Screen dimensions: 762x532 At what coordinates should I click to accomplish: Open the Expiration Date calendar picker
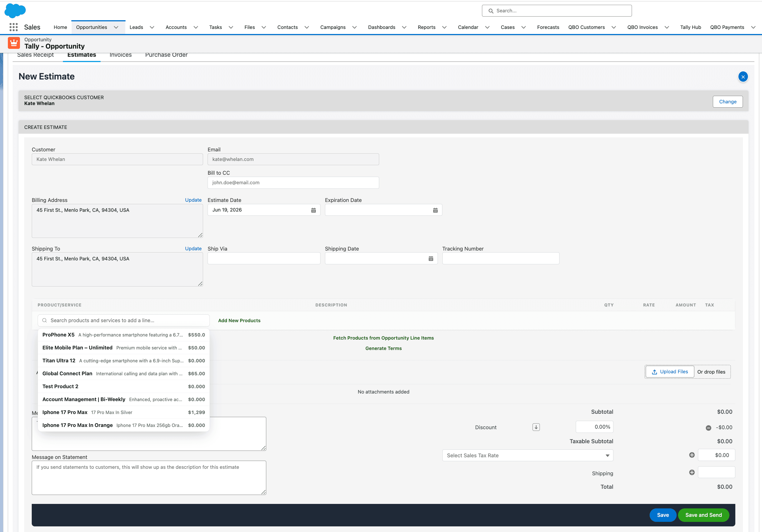click(435, 210)
